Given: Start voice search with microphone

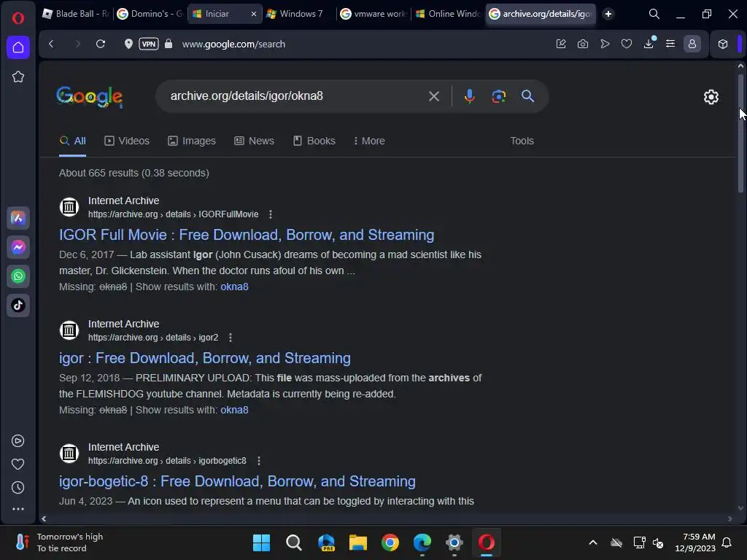Looking at the screenshot, I should [469, 96].
